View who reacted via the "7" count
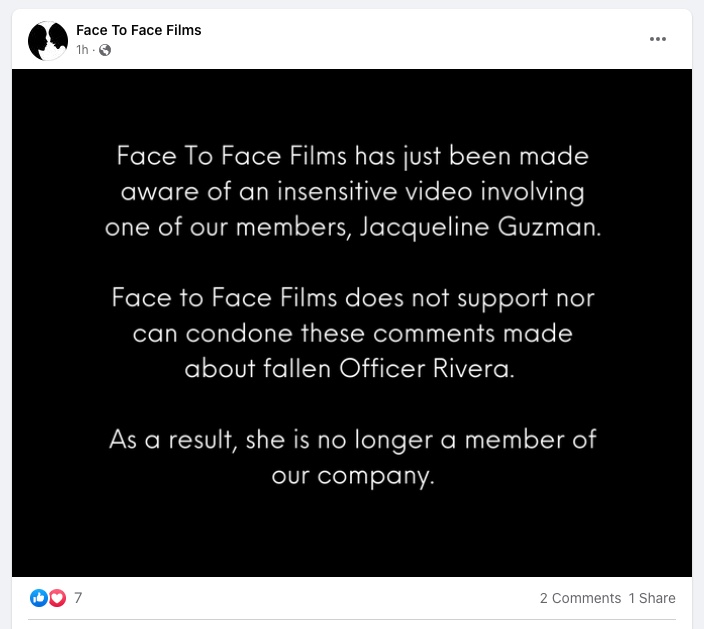Screen dimensions: 704x629 [x=78, y=598]
